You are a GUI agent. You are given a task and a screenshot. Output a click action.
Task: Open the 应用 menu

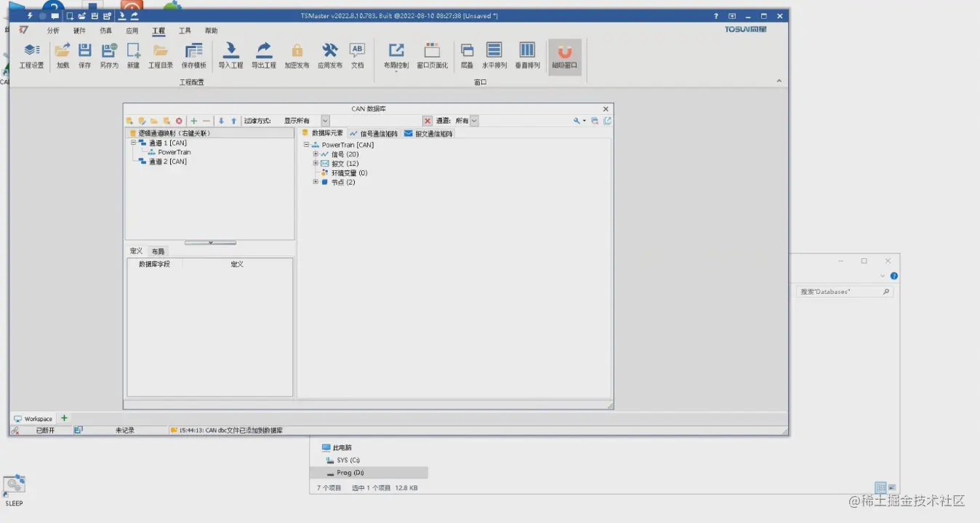click(x=132, y=31)
